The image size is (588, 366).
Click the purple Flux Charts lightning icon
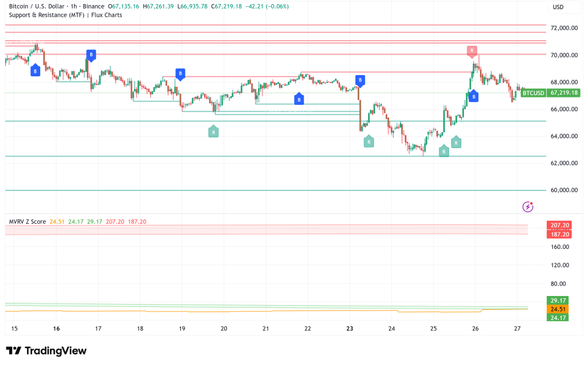click(527, 207)
